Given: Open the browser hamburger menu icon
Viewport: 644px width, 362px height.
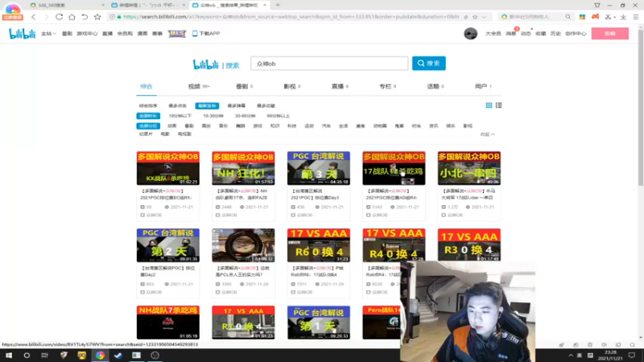Looking at the screenshot, I should pyautogui.click(x=635, y=17).
